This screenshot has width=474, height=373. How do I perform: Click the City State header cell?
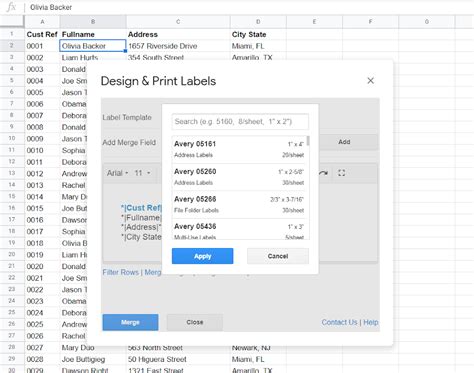click(x=258, y=34)
